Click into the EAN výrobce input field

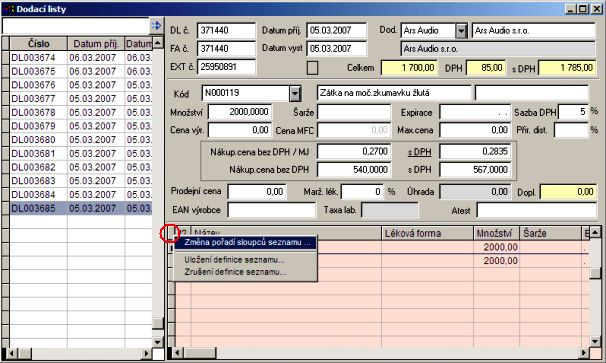[x=271, y=210]
